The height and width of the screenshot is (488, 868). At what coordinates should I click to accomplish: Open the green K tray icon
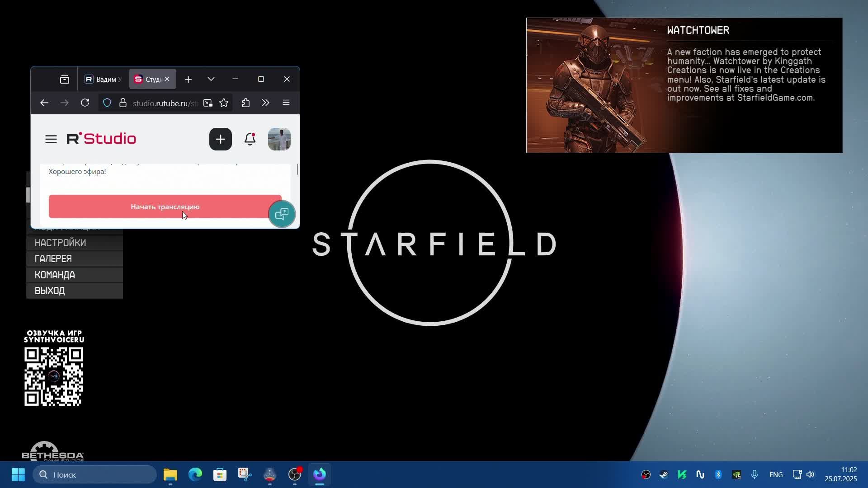coord(682,474)
